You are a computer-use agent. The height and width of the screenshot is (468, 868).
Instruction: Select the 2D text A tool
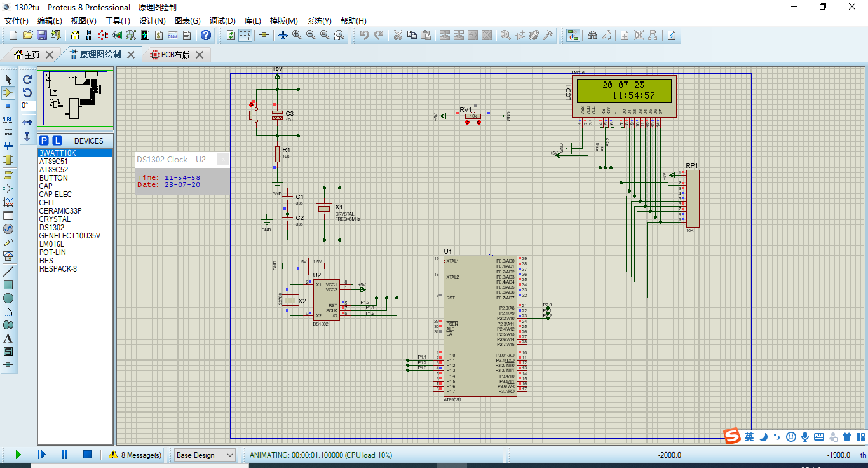[x=8, y=338]
